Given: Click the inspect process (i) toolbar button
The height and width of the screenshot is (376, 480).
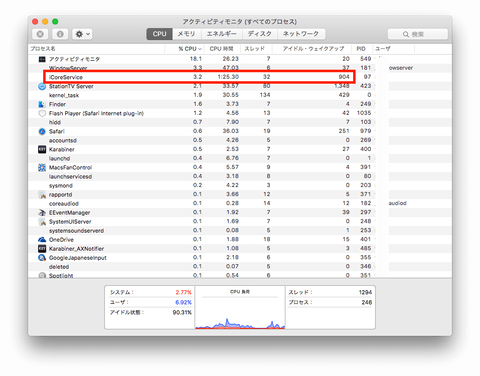Looking at the screenshot, I should (60, 34).
